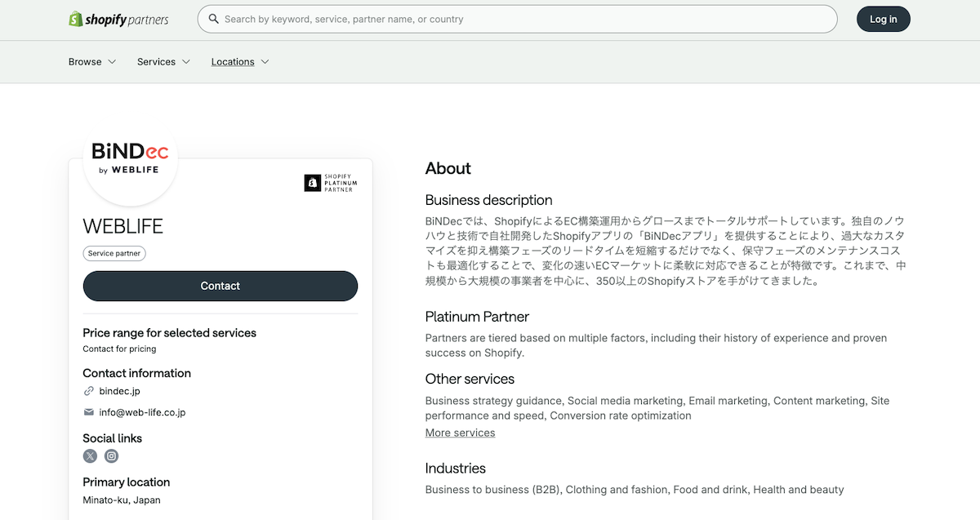Click the envelope icon beside the email
Screen dimensions: 980x520
tap(89, 412)
